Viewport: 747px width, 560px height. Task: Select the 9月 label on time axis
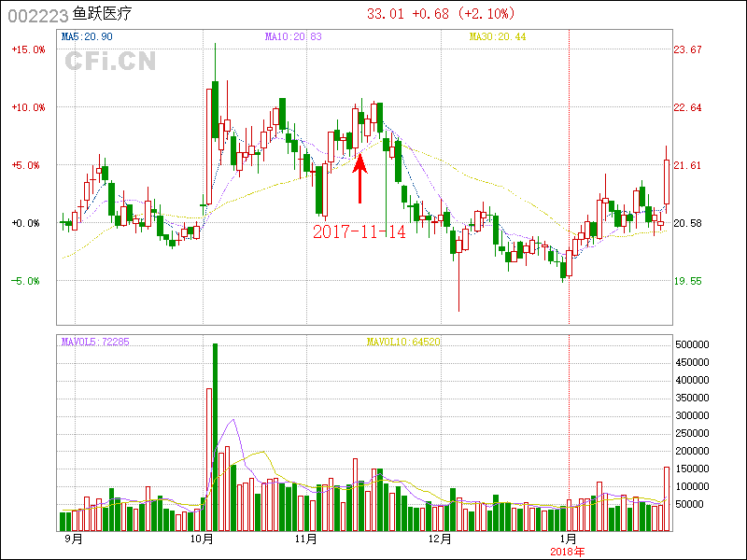click(73, 539)
